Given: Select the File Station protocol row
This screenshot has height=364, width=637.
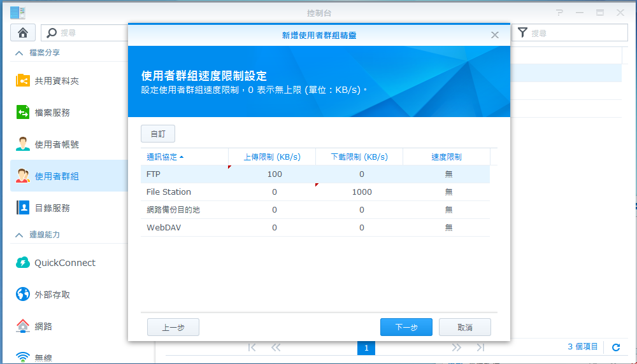Looking at the screenshot, I should click(x=315, y=192).
